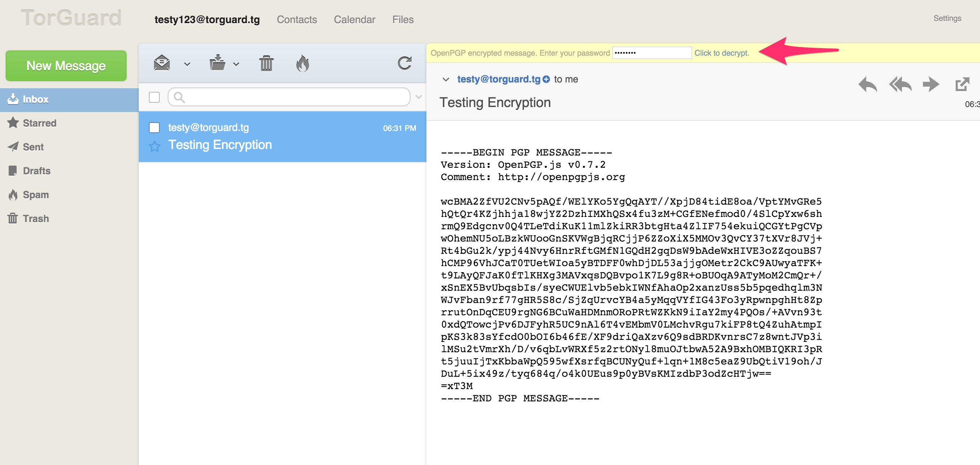
Task: Click the Starred star icon in sidebar
Action: point(13,123)
